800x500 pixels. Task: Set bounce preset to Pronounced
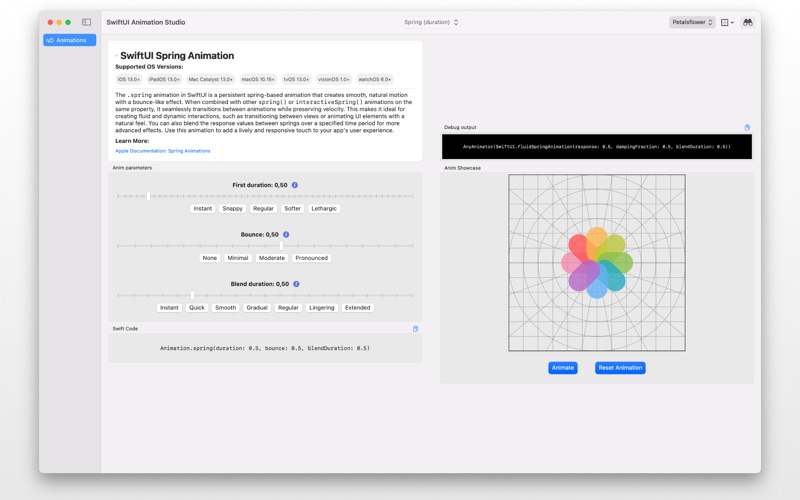311,258
